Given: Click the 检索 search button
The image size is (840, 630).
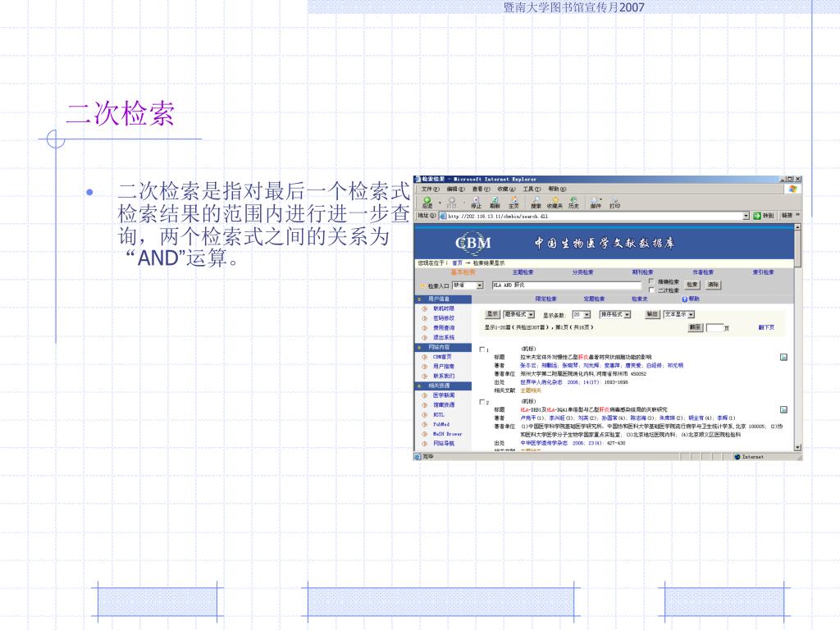Looking at the screenshot, I should coord(692,285).
